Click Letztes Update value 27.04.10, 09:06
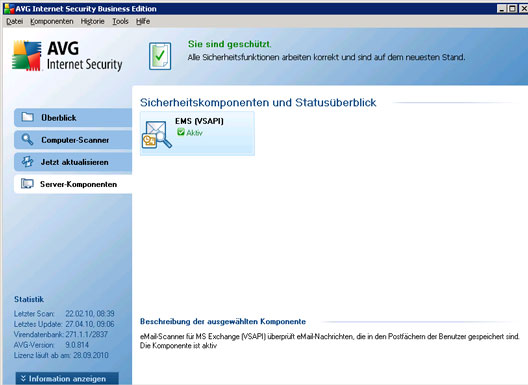This screenshot has height=385, width=528. pyautogui.click(x=90, y=324)
